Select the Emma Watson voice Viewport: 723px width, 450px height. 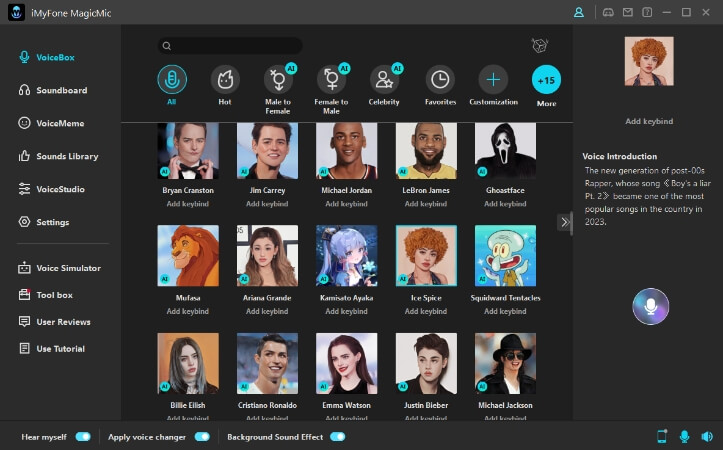click(x=347, y=363)
